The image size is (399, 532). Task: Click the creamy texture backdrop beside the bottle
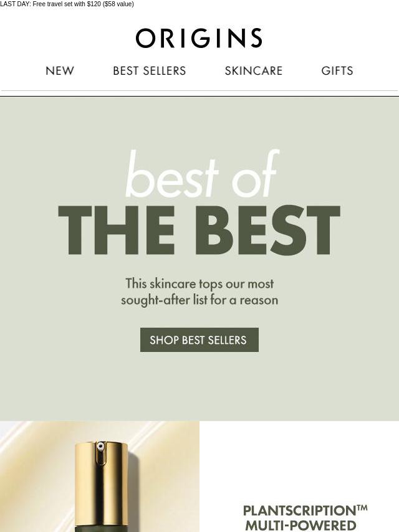[x=163, y=475]
